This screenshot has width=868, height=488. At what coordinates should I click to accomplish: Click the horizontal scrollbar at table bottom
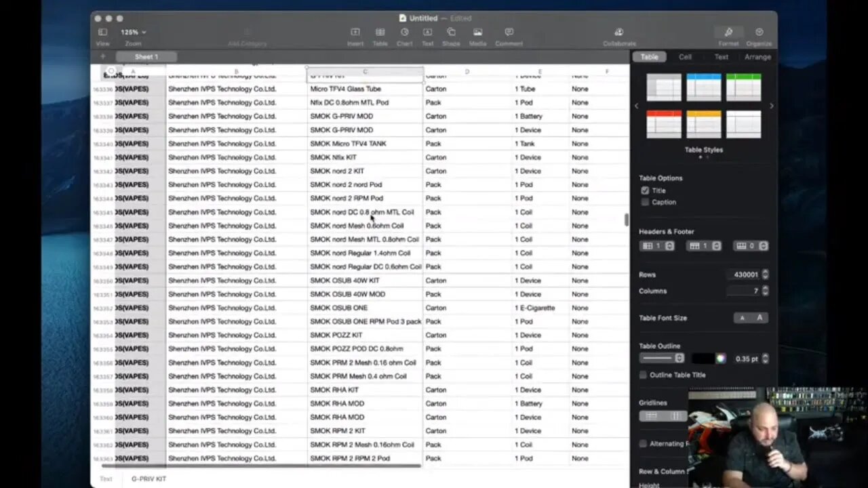point(261,466)
